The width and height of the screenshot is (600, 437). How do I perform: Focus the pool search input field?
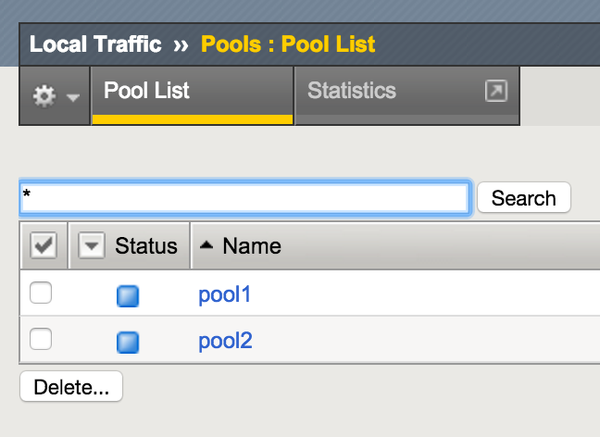point(244,198)
